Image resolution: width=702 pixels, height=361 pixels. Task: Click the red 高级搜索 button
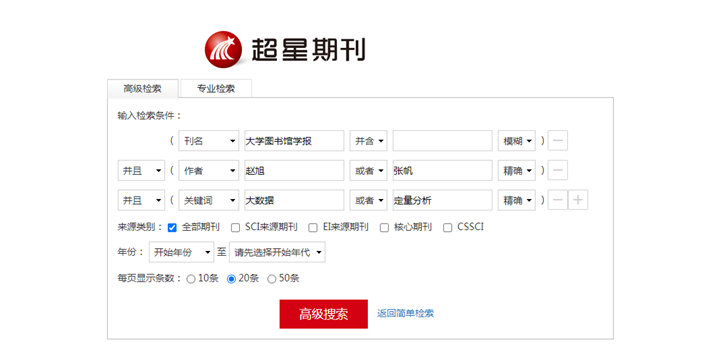(324, 314)
